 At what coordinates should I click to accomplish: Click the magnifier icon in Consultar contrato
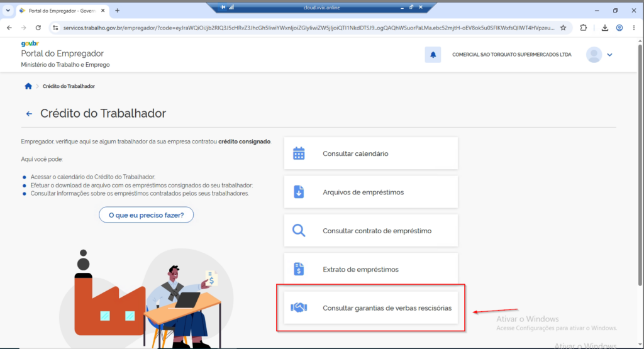tap(299, 231)
